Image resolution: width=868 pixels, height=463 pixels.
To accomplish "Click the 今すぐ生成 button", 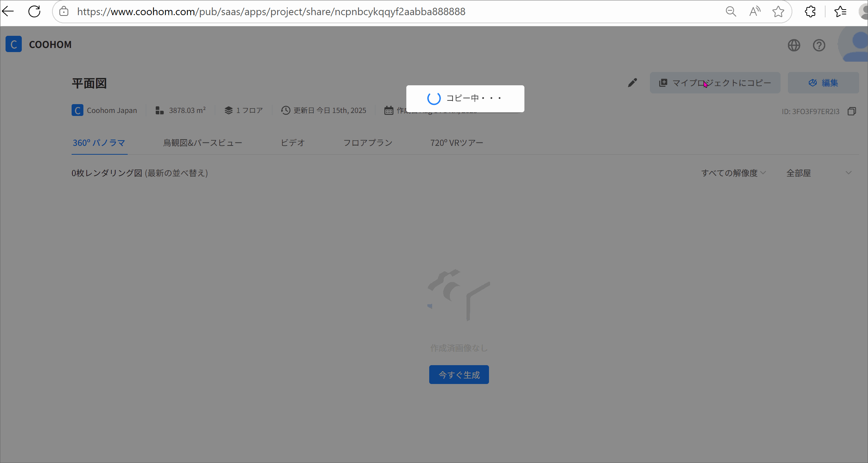I will click(x=459, y=375).
